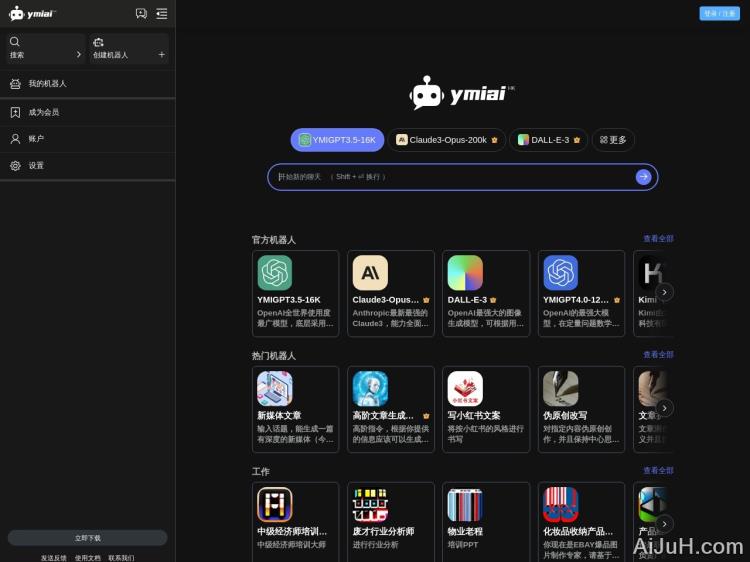The image size is (750, 562).
Task: Open the search panel with the magnifier icon
Action: 15,42
